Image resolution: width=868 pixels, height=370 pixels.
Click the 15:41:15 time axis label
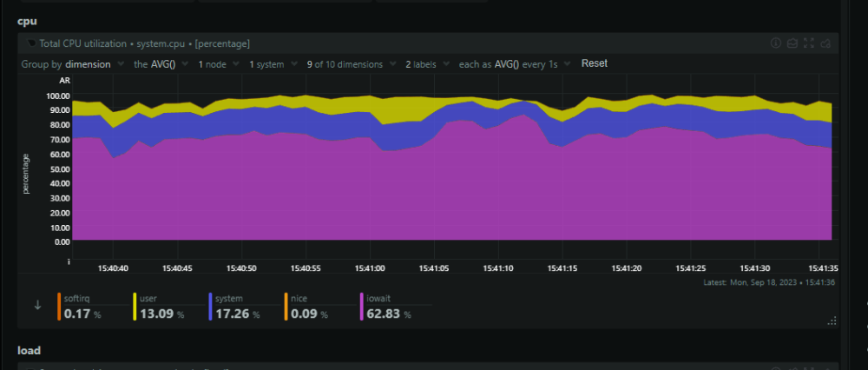tap(562, 268)
